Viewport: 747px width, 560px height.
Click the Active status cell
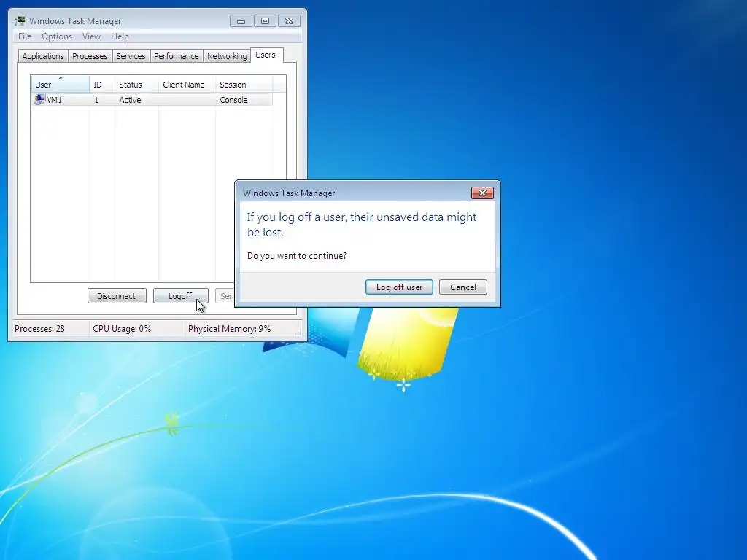coord(130,100)
